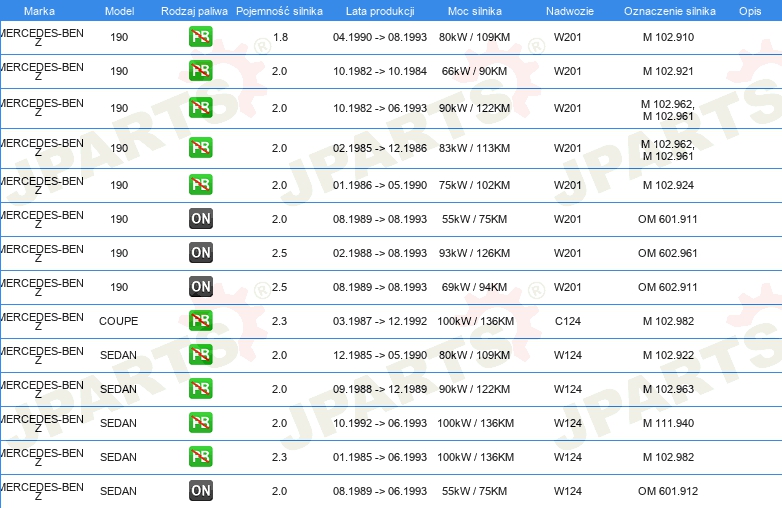Click production dates 02.1988 -> 08.1993
This screenshot has width=782, height=508.
click(380, 253)
